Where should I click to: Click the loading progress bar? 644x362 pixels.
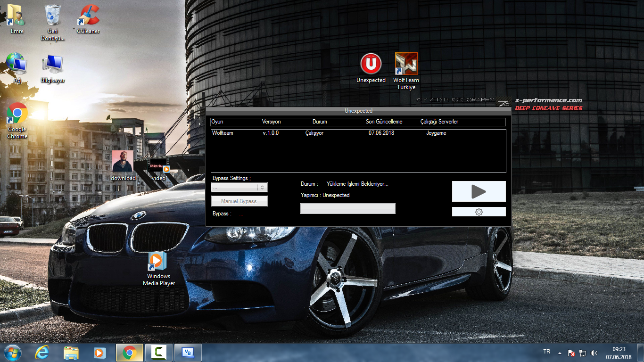coord(348,209)
